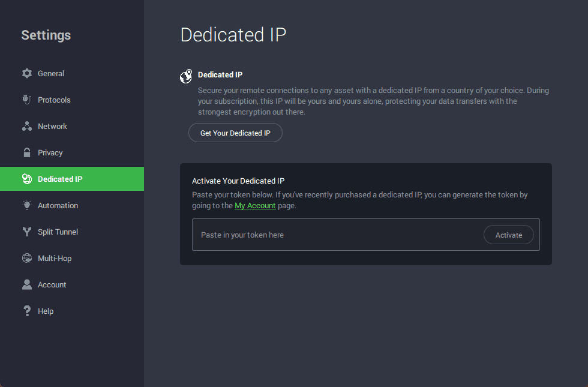Click the General gear icon

[x=26, y=73]
